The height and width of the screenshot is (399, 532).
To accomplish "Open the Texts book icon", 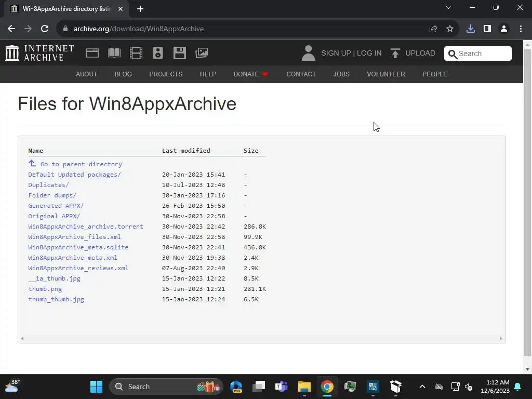I will (114, 53).
